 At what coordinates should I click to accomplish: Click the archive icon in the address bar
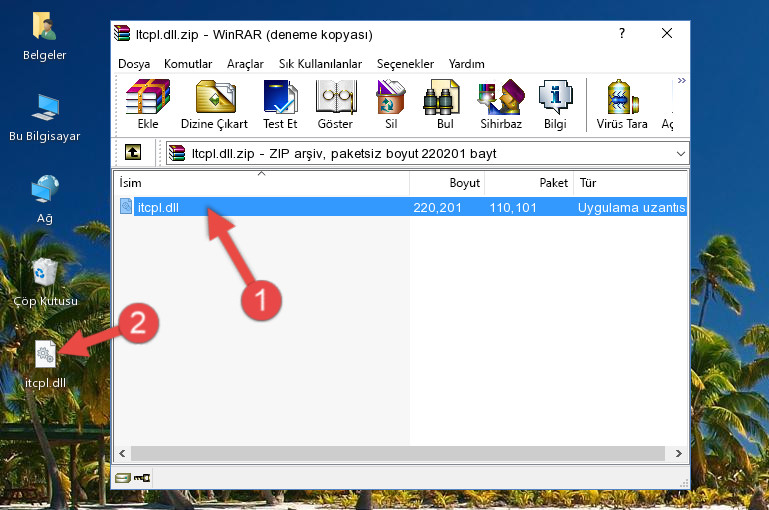click(177, 153)
